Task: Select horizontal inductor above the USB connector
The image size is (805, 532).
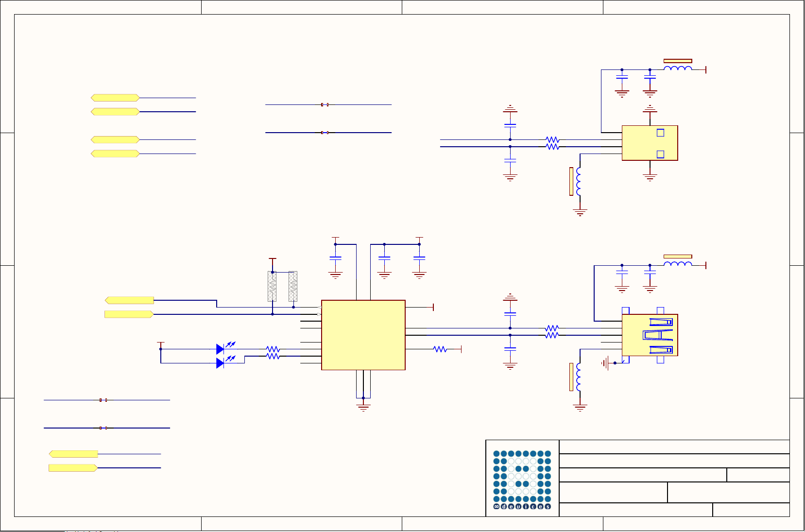Action: [678, 264]
